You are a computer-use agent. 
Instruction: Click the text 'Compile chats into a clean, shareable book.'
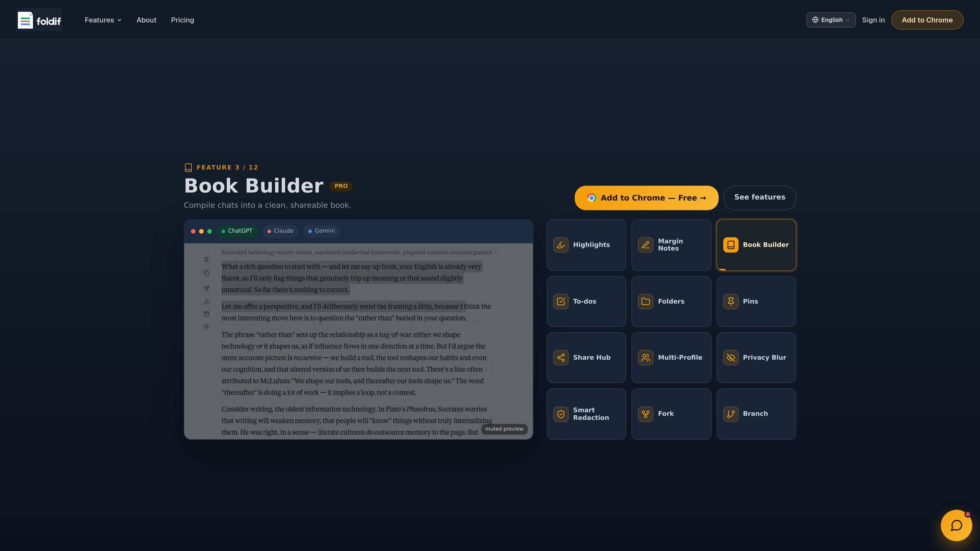click(x=267, y=205)
